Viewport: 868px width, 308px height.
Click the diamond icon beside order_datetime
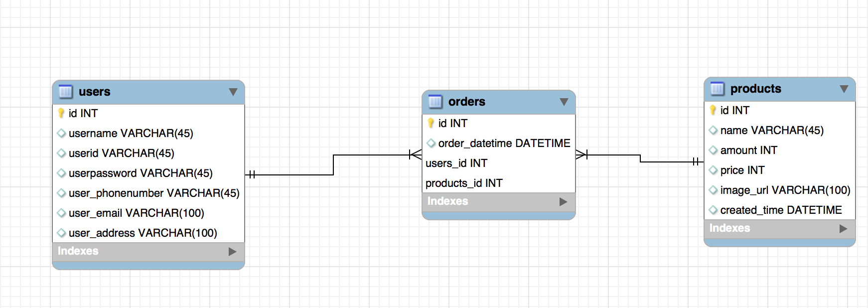[x=431, y=143]
